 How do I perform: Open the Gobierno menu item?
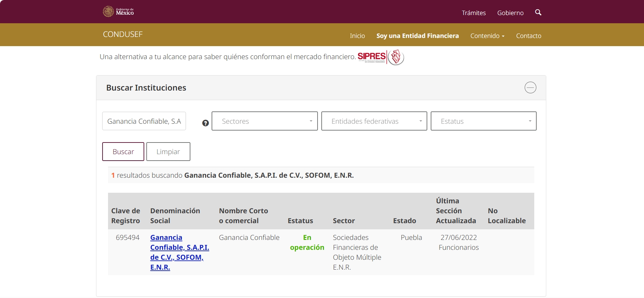point(510,13)
